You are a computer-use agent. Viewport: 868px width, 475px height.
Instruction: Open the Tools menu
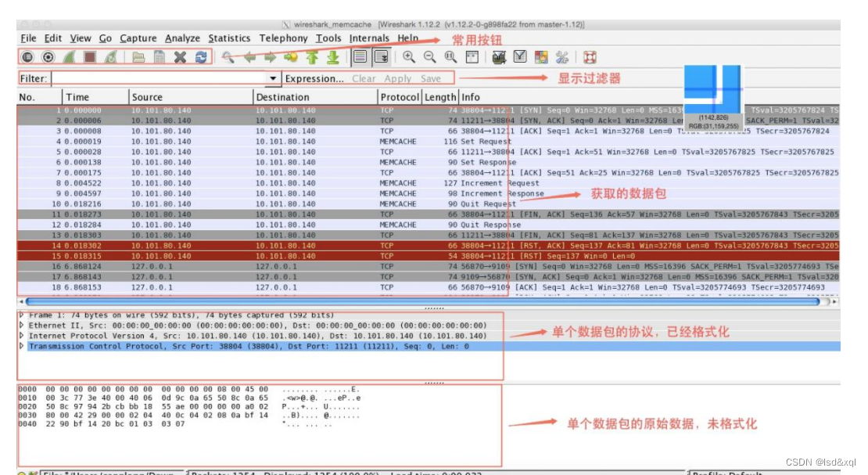point(328,38)
